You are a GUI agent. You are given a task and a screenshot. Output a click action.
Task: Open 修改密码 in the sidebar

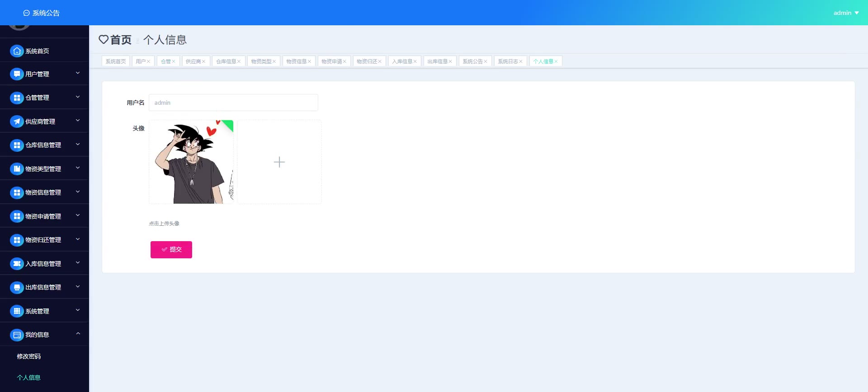tap(29, 356)
